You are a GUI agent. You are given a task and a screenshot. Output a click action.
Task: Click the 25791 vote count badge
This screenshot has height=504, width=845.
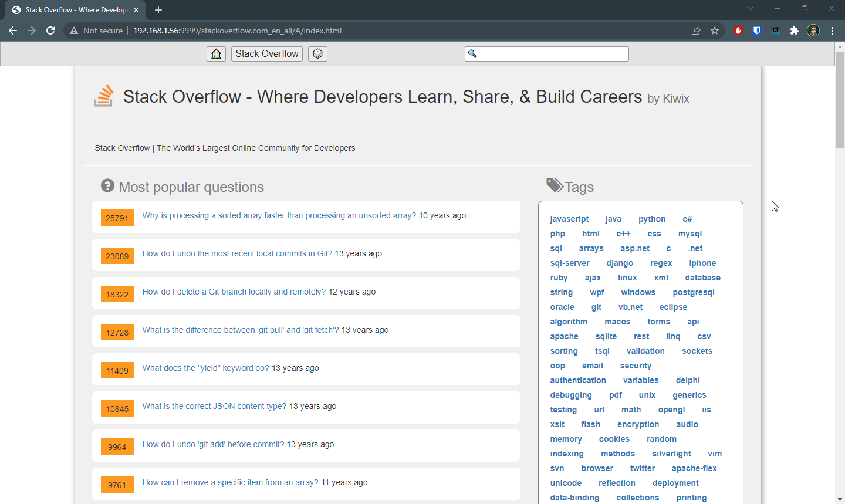coord(117,218)
